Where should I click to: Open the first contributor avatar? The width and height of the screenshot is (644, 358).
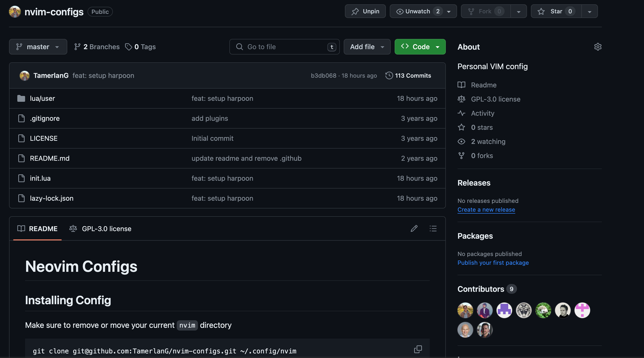[x=465, y=311]
